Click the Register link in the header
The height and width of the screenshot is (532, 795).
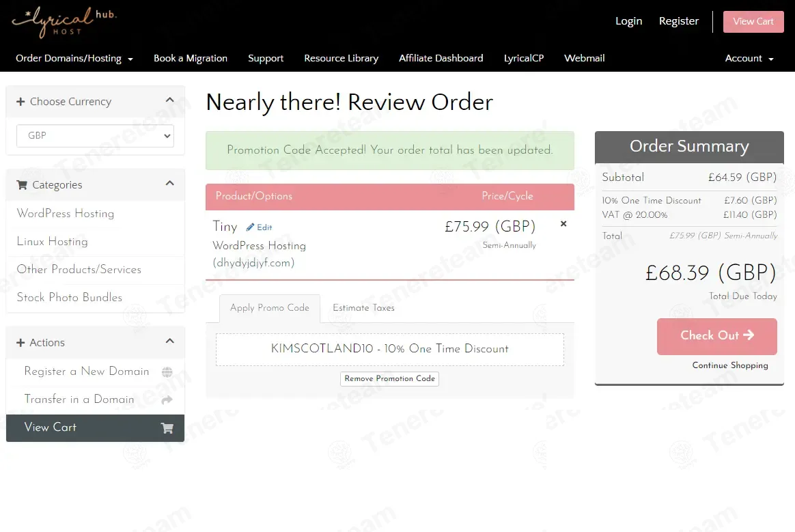(x=679, y=21)
